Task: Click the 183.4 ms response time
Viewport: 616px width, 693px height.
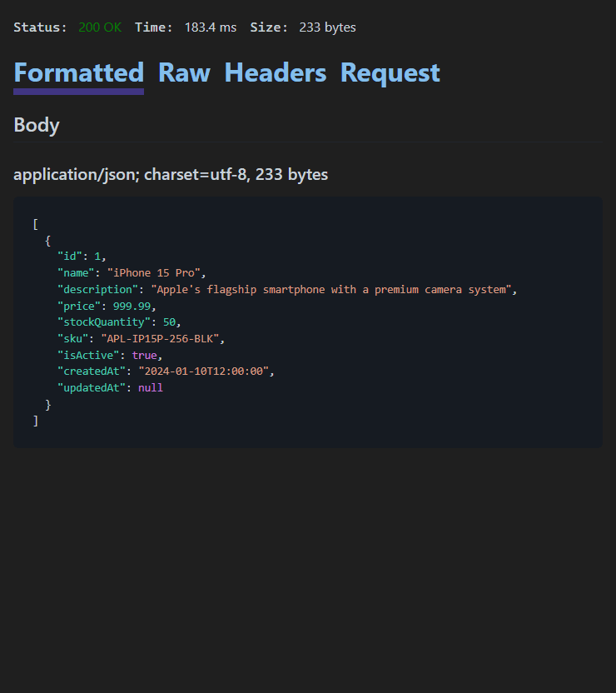Action: 210,27
